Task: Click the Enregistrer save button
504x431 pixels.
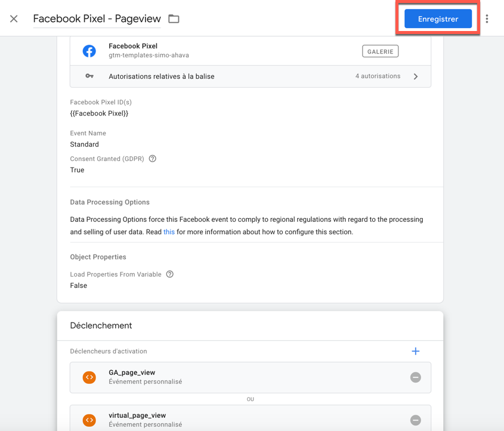Action: coord(438,19)
